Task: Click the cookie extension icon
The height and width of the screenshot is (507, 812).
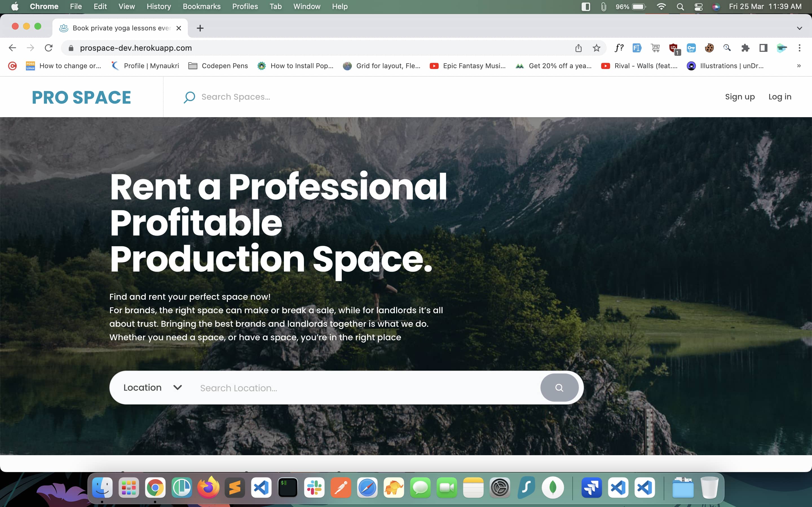Action: (x=709, y=48)
